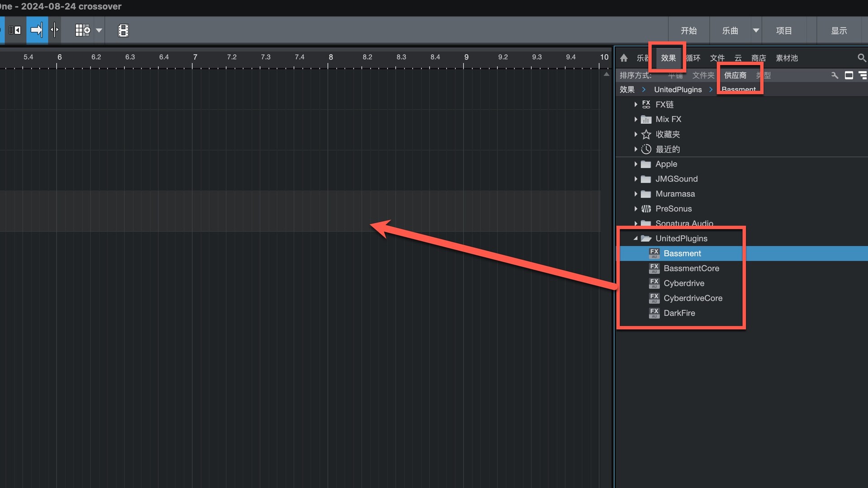Open browser wrench settings icon
868x488 pixels.
pos(835,75)
